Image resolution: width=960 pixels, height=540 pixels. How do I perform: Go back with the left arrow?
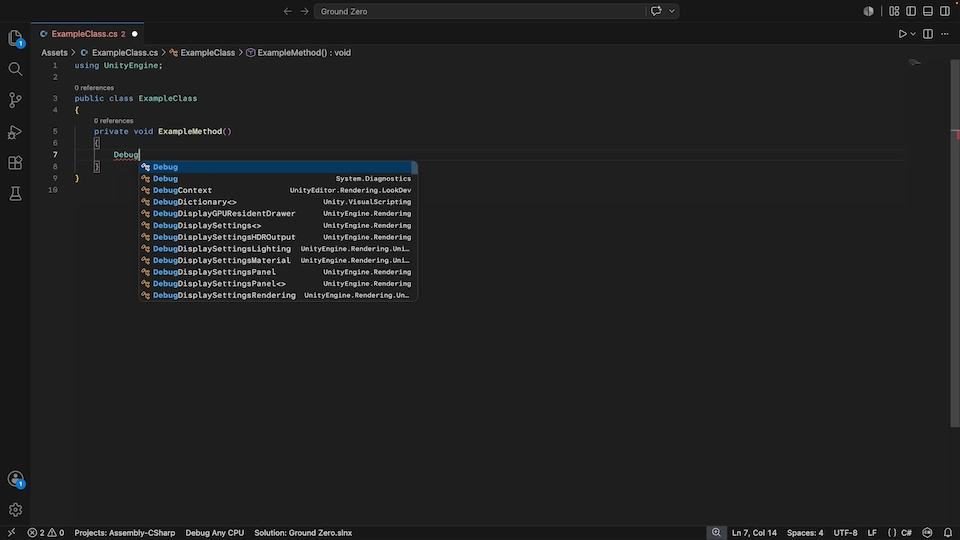(287, 11)
